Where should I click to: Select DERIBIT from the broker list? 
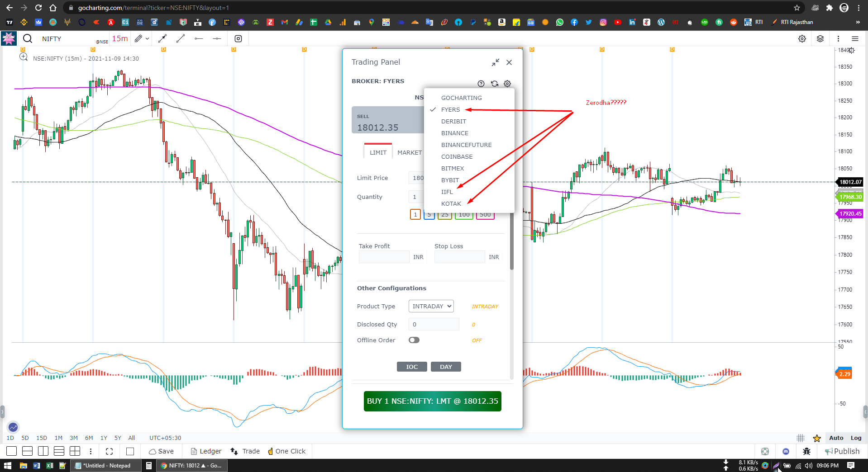[x=453, y=121]
